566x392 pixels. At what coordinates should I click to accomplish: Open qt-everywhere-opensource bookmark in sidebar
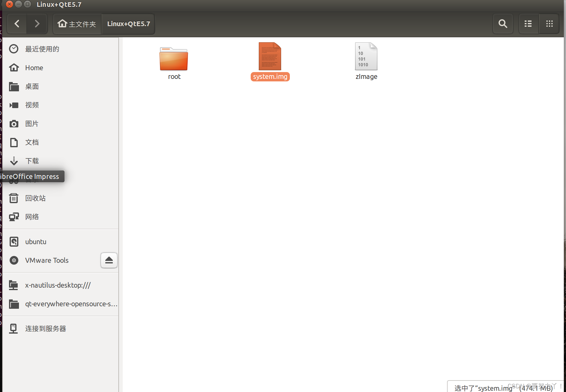[60, 303]
